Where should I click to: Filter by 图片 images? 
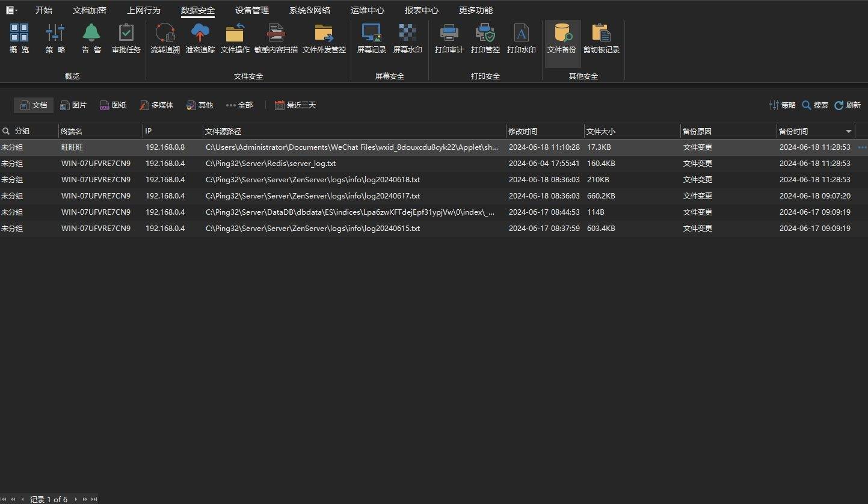[73, 105]
